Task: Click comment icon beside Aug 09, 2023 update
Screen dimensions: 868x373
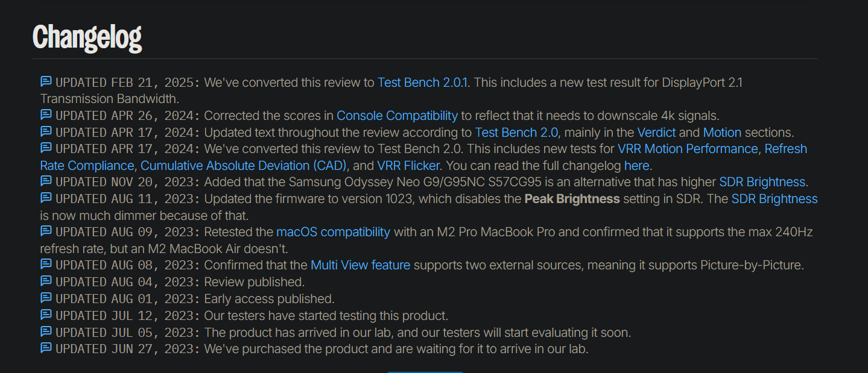Action: pos(46,231)
